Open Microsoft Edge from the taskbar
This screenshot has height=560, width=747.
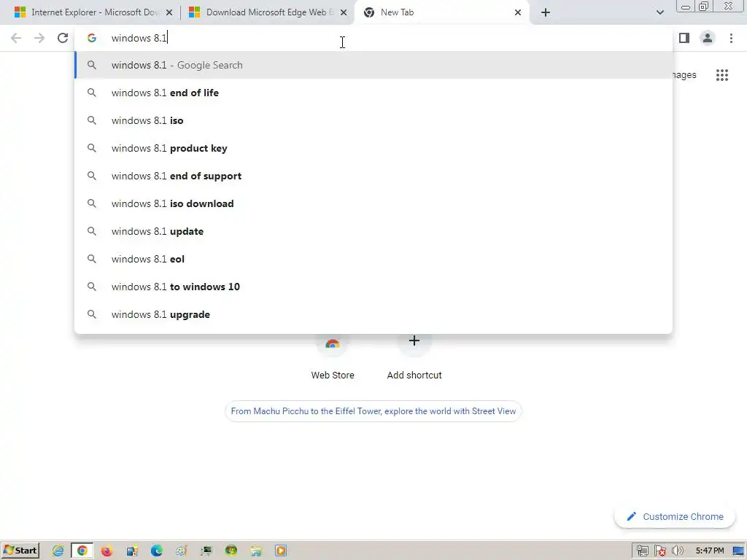pos(157,551)
